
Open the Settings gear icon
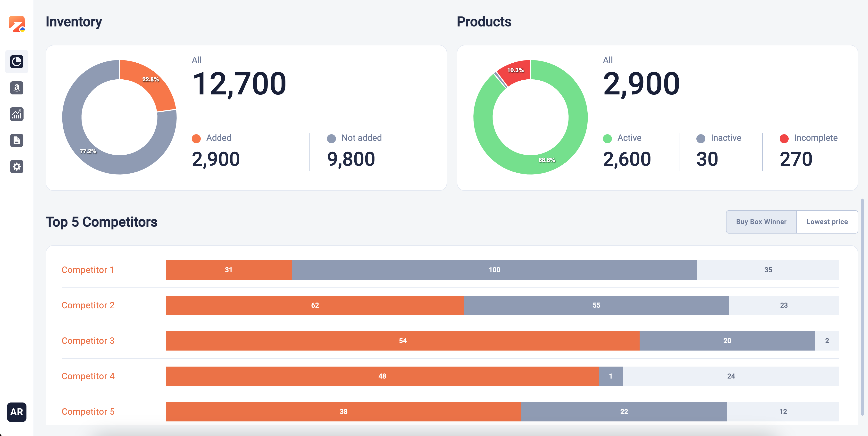17,167
